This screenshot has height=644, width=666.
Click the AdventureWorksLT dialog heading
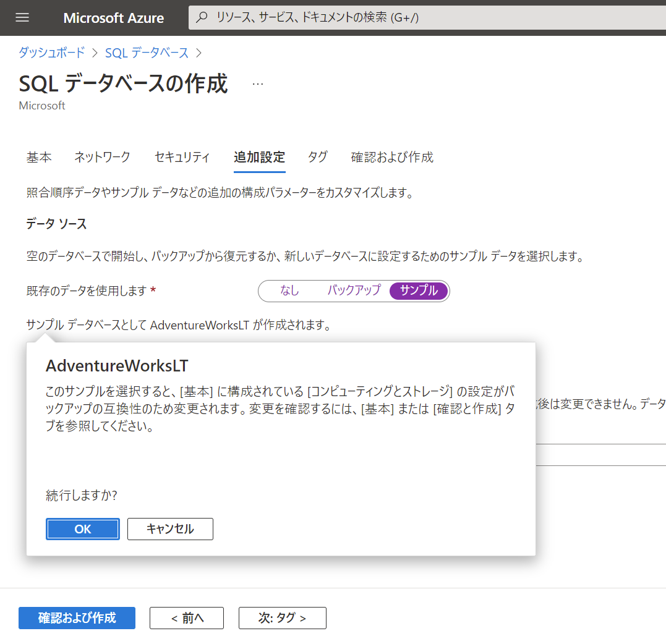pos(117,366)
